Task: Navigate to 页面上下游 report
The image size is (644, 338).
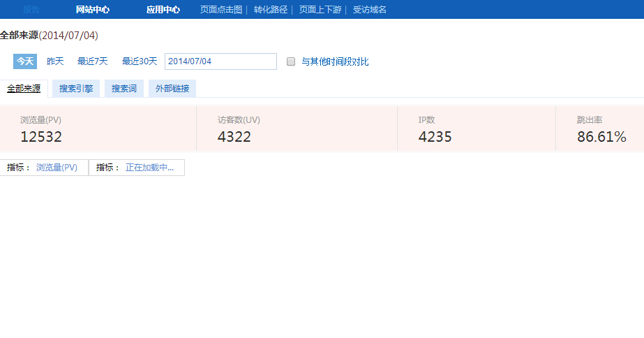Action: (320, 10)
